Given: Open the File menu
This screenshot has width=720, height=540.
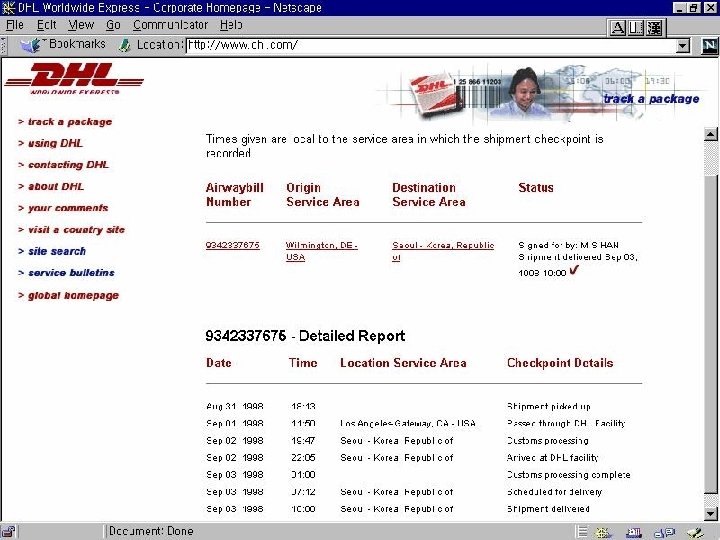Looking at the screenshot, I should (x=15, y=25).
